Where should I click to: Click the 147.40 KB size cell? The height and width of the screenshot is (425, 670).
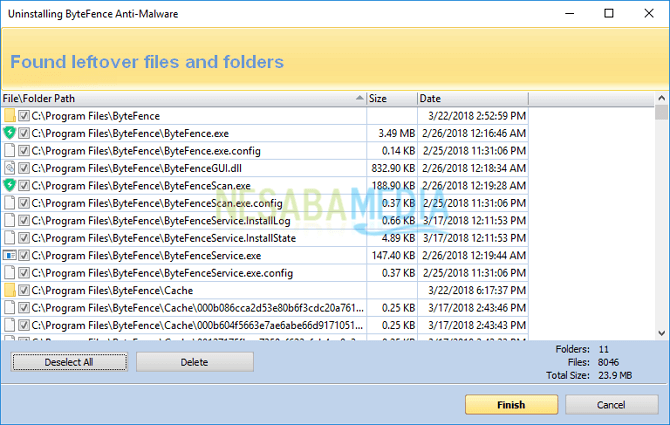[x=393, y=255]
